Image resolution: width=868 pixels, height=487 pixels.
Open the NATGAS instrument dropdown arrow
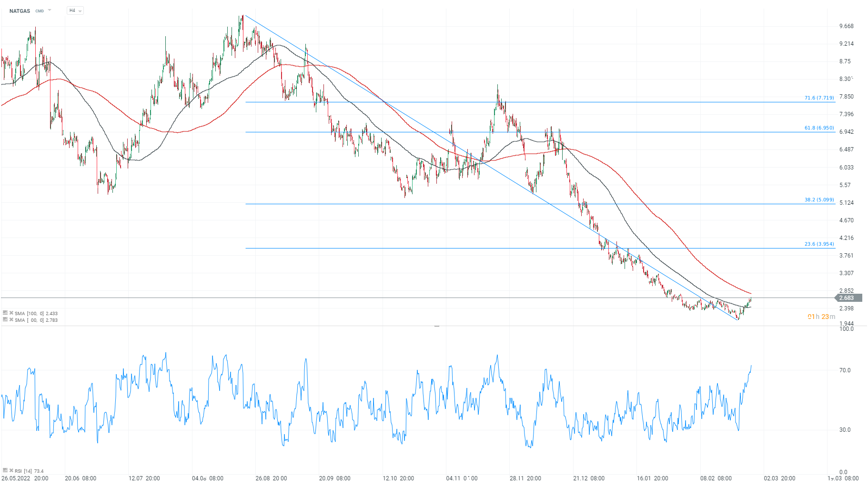click(x=50, y=10)
